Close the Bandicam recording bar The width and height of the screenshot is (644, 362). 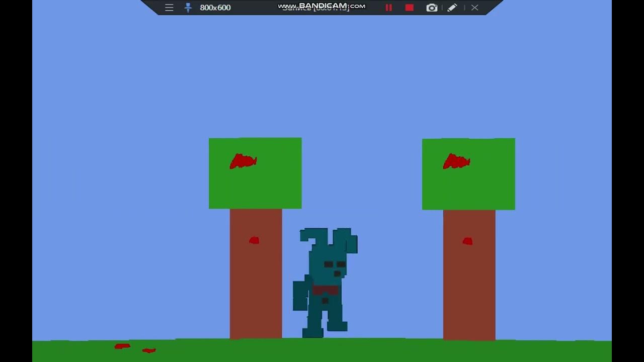(x=474, y=8)
